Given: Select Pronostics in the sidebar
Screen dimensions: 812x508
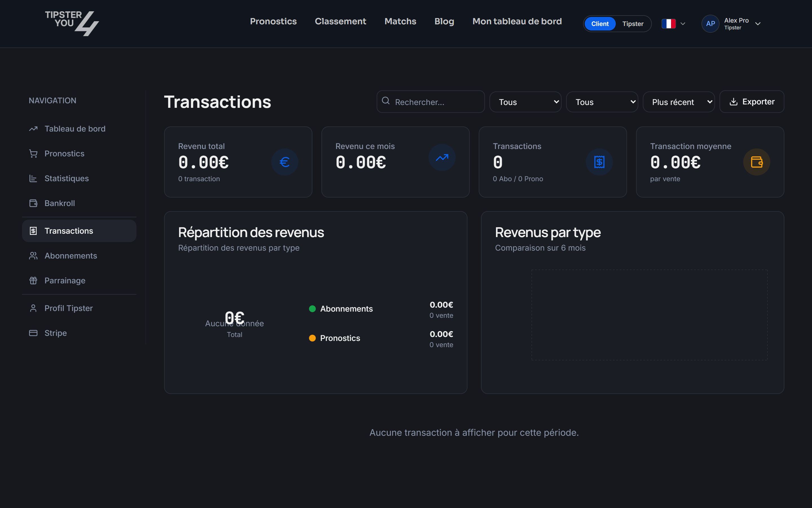Looking at the screenshot, I should click(x=79, y=154).
